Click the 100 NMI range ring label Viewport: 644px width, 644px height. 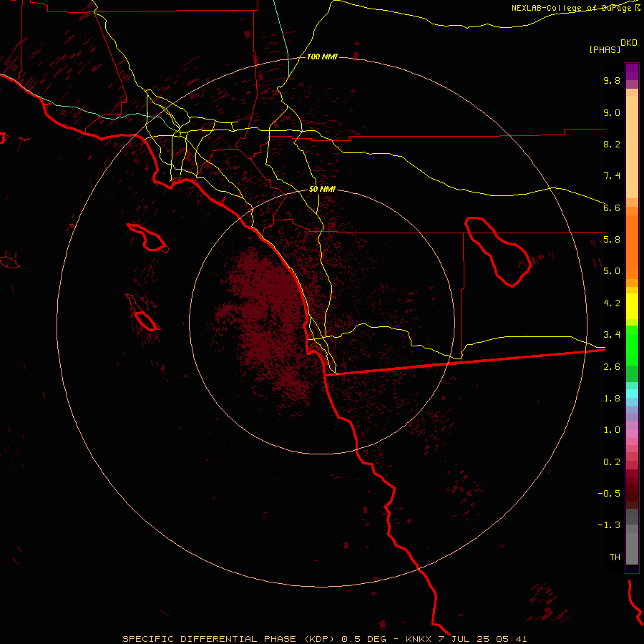tap(322, 57)
